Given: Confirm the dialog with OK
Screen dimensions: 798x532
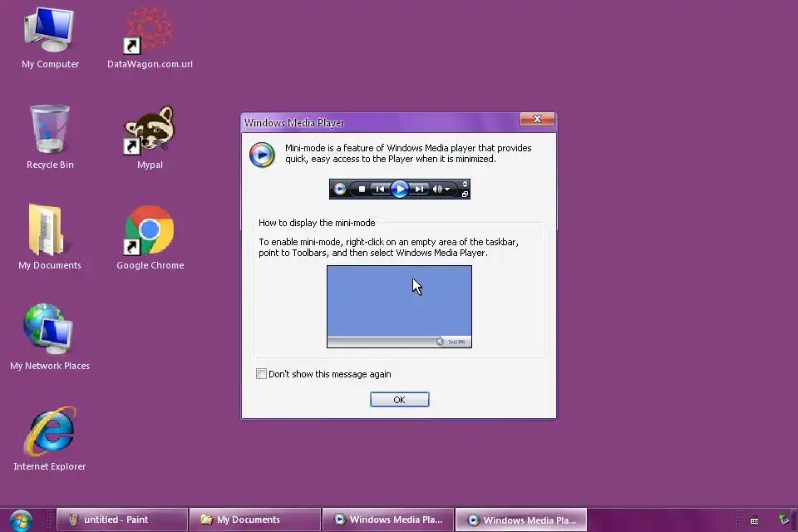Looking at the screenshot, I should tap(400, 400).
